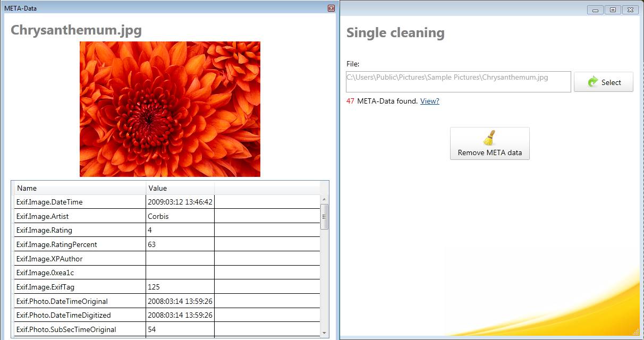Click the metadata table scrollbar thumb

pos(324,216)
